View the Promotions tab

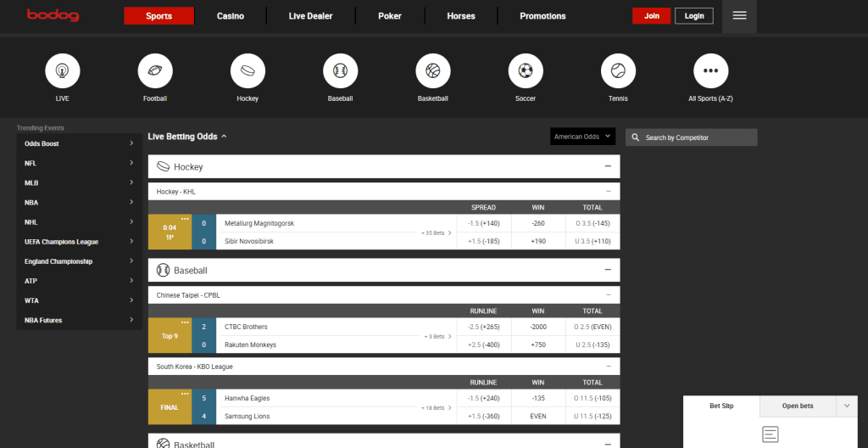click(542, 16)
